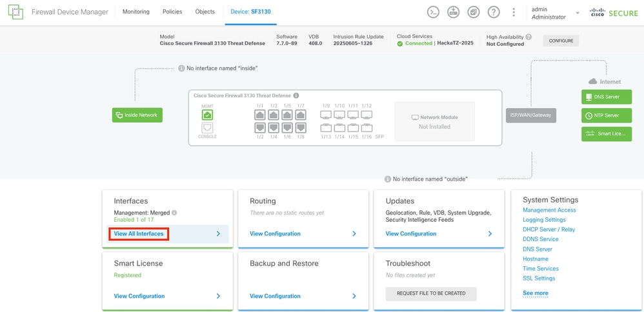Open the three-dot more options menu
The width and height of the screenshot is (644, 312).
click(x=514, y=12)
